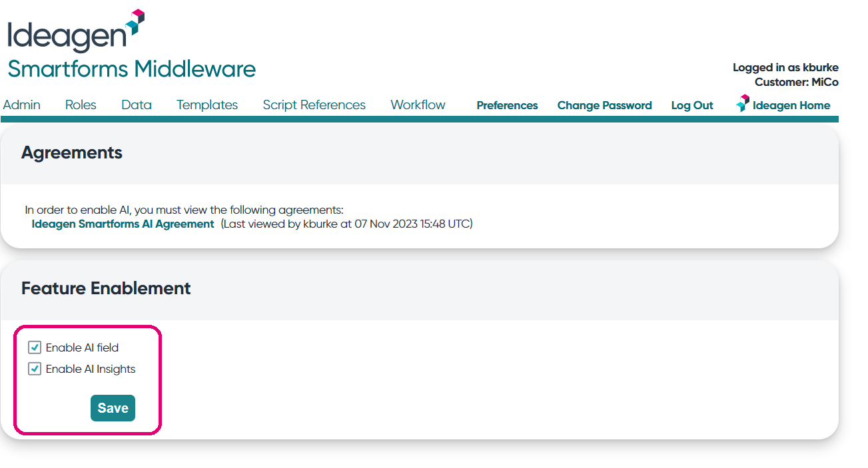Click the Feature Enablement heading
868x468 pixels.
point(106,288)
